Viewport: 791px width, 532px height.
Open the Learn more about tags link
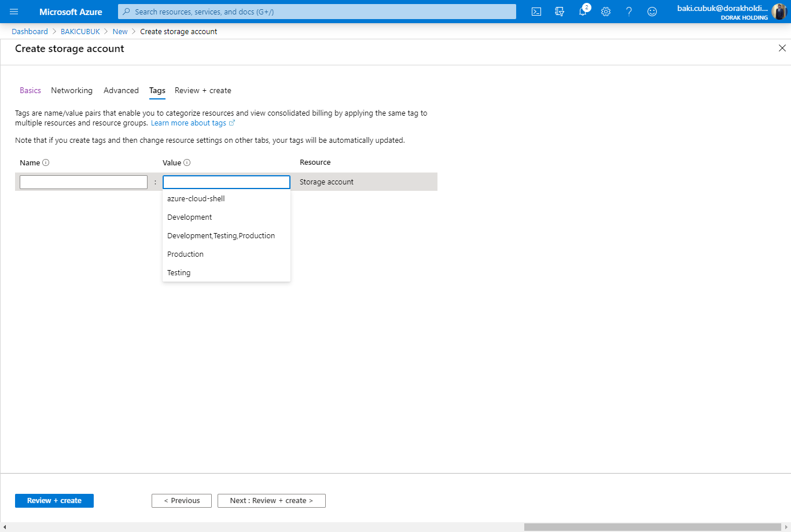pos(193,123)
